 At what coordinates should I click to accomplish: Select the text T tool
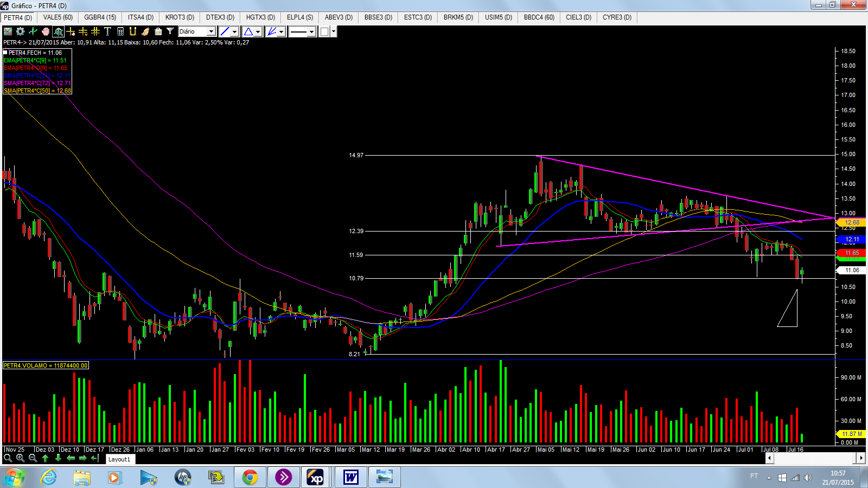tap(107, 31)
